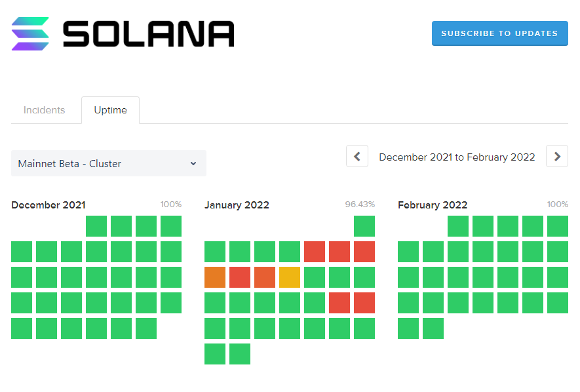Select the last day square of December 2021
Screen dimensions: 580x392
[146, 328]
